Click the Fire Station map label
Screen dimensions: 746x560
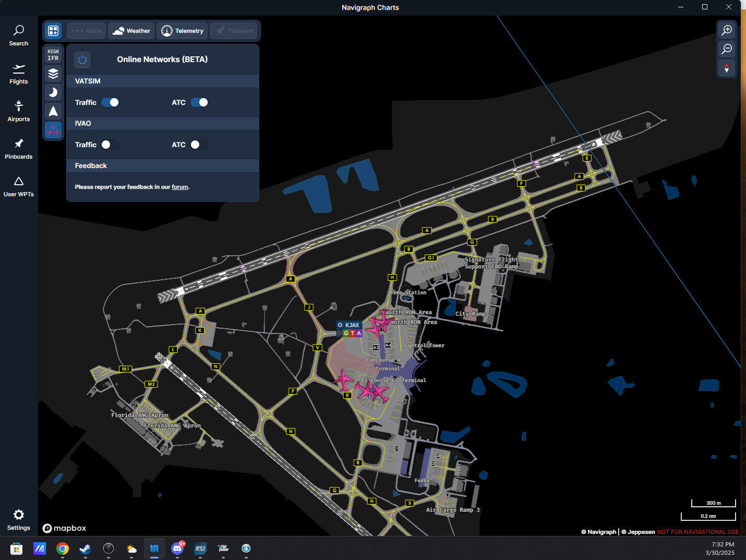[x=408, y=293]
